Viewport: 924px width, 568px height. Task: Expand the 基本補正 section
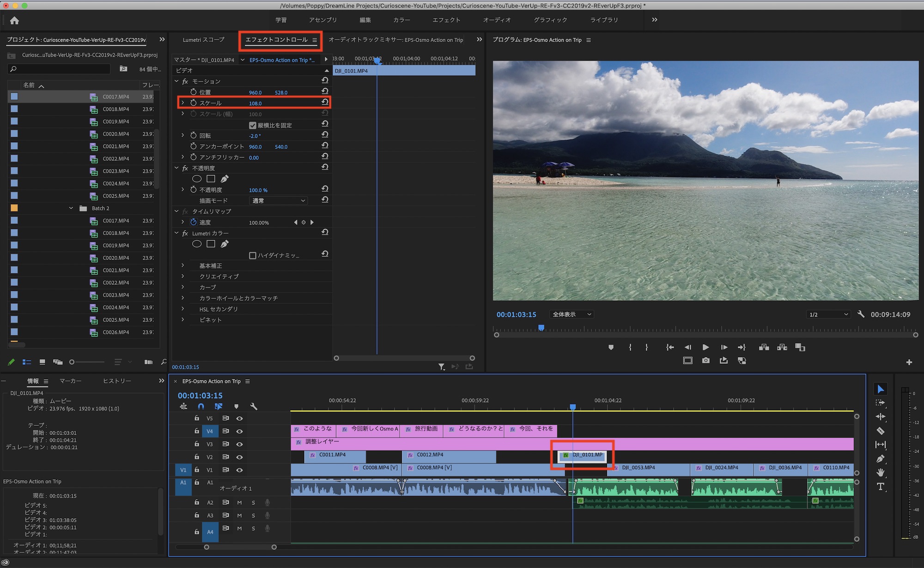182,266
